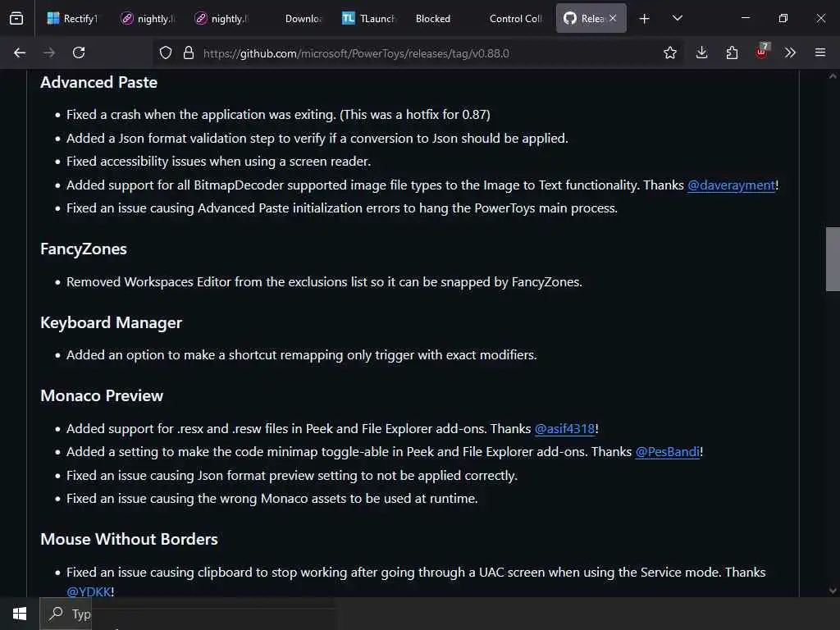Click the Mouse Without Borders heading
The width and height of the screenshot is (840, 630).
coord(129,539)
